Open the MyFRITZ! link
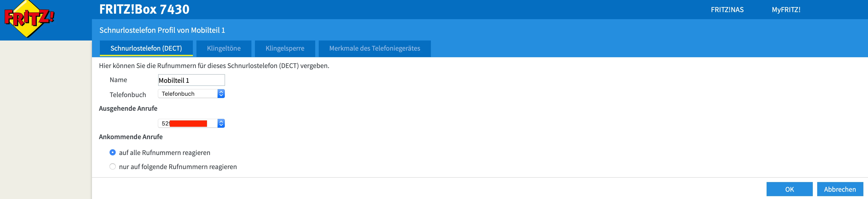 tap(786, 10)
